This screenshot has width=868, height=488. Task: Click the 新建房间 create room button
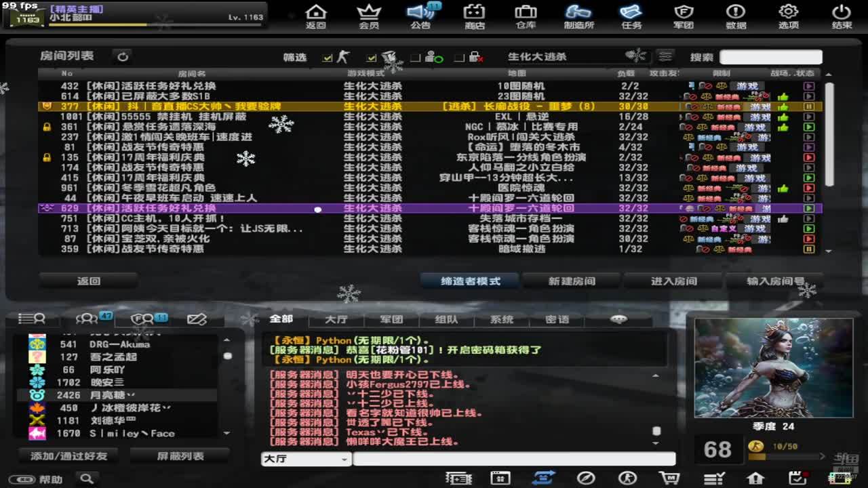572,281
